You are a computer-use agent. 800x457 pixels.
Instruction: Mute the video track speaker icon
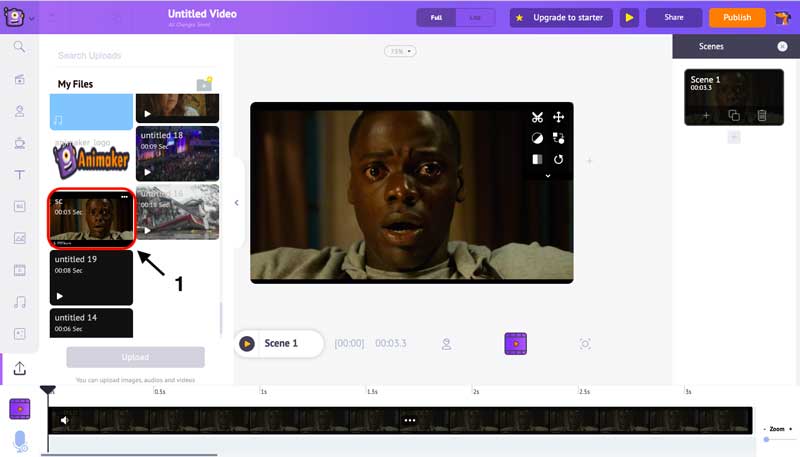click(x=65, y=420)
